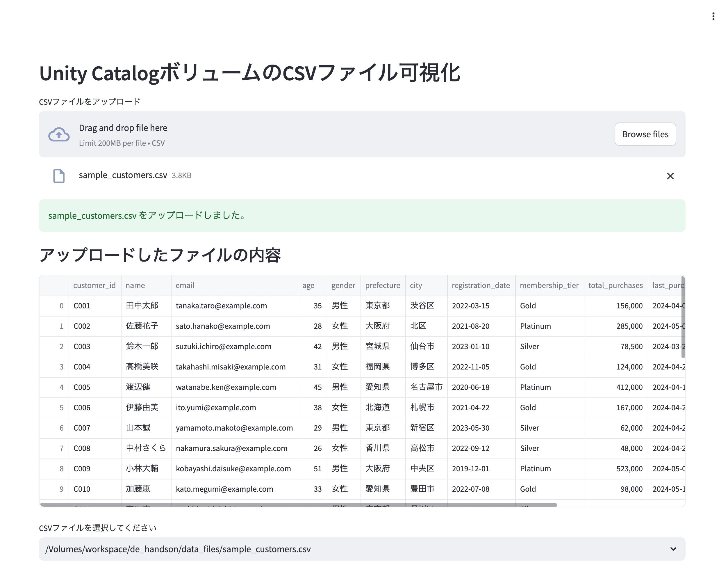Click the Browse files button
Image resolution: width=728 pixels, height=565 pixels.
point(645,134)
